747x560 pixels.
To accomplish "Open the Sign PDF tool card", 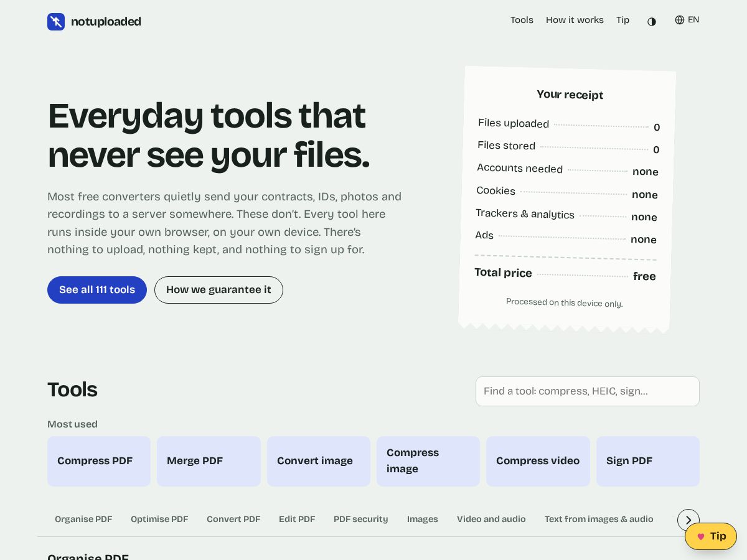I will coord(648,461).
